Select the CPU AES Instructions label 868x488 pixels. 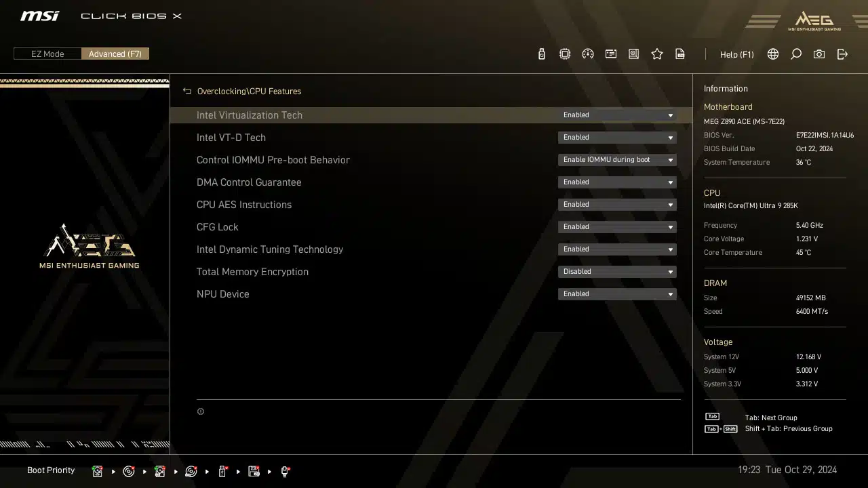[244, 205]
